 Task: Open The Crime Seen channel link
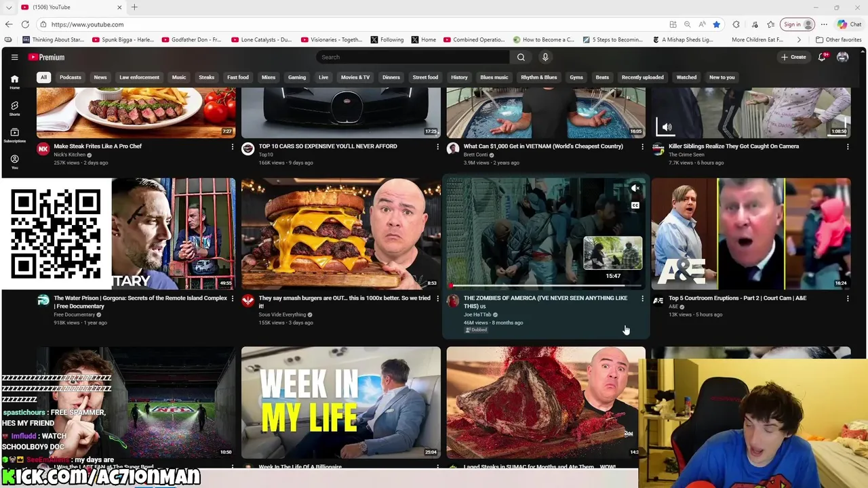tap(686, 155)
